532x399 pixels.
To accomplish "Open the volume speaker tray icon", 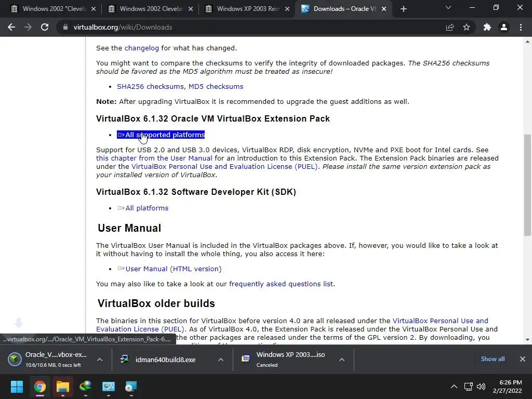I will (481, 387).
